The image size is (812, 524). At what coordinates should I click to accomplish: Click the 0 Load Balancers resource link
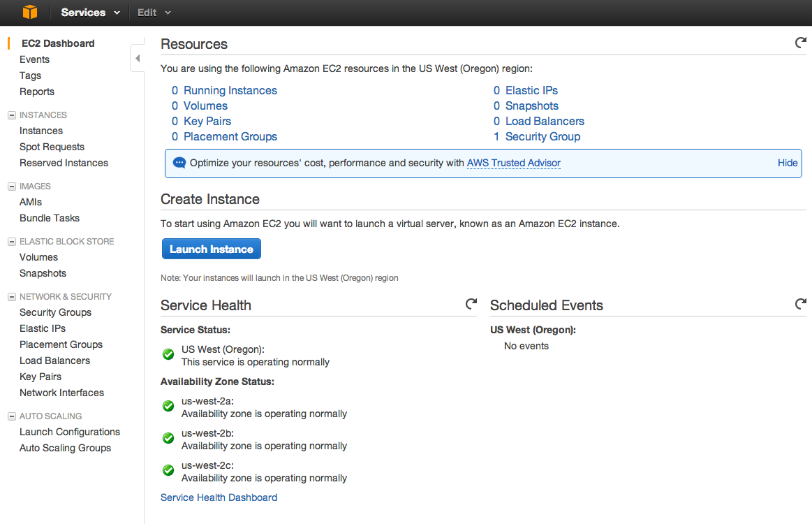click(538, 122)
